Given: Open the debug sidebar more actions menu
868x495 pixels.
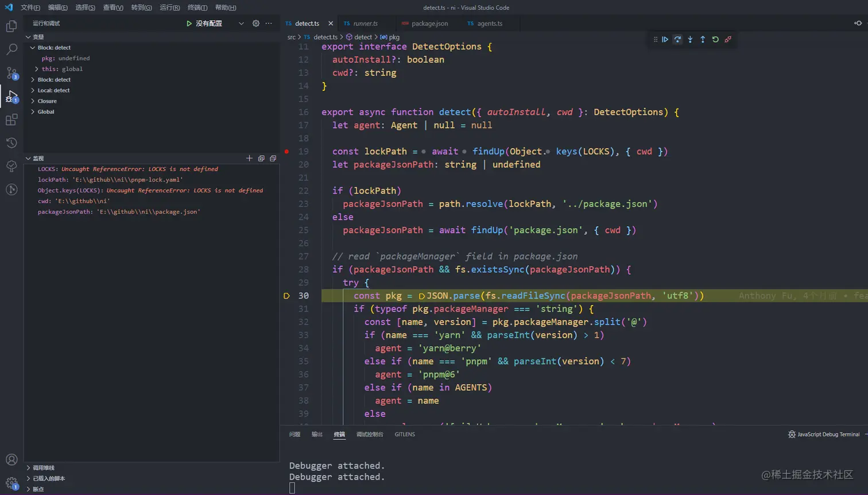Looking at the screenshot, I should tap(269, 24).
